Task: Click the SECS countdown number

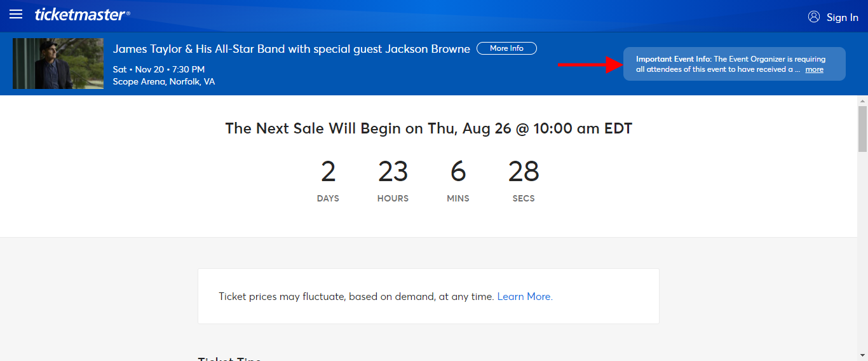Action: 524,172
